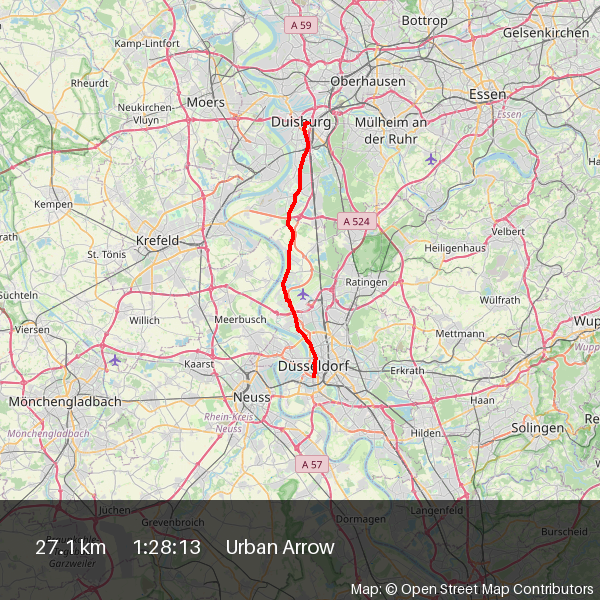
Task: Click the route end point in Düsseldorf
Action: coord(314,376)
